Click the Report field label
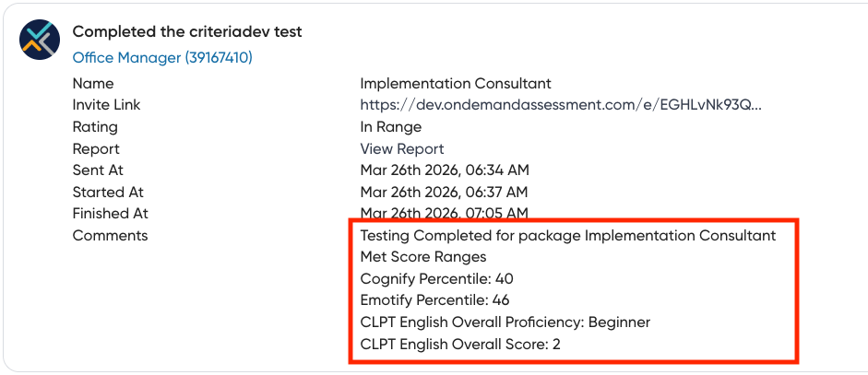The width and height of the screenshot is (868, 375). click(96, 149)
